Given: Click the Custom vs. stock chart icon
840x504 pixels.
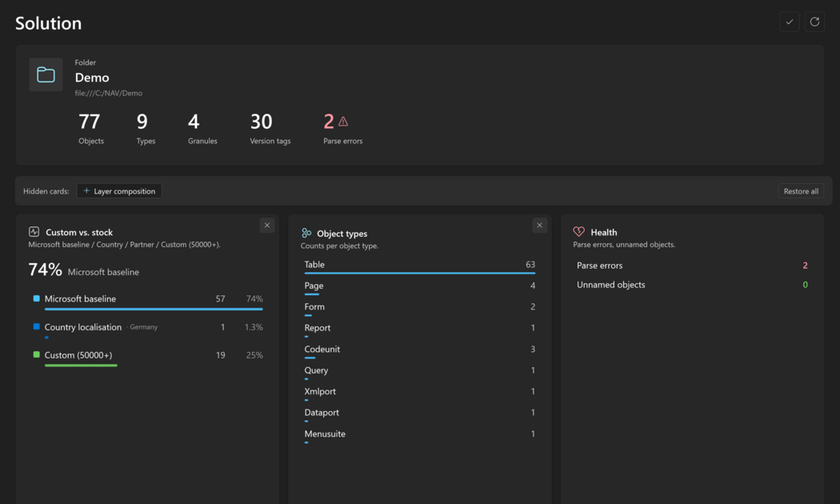Looking at the screenshot, I should point(34,232).
